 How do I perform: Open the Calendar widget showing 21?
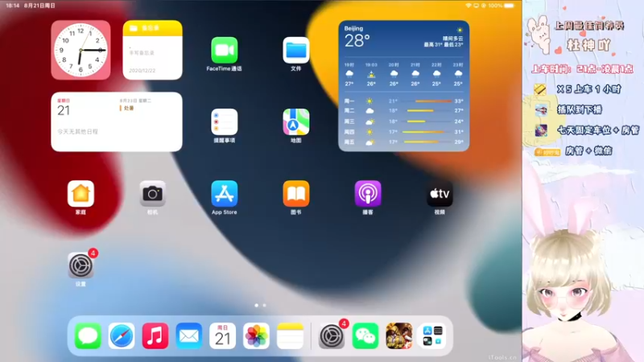tap(117, 122)
